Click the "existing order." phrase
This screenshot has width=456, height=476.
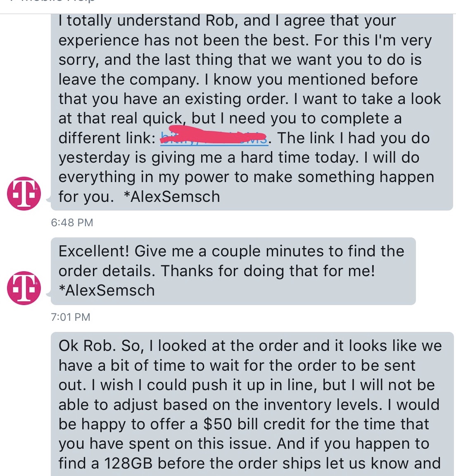pyautogui.click(x=237, y=99)
